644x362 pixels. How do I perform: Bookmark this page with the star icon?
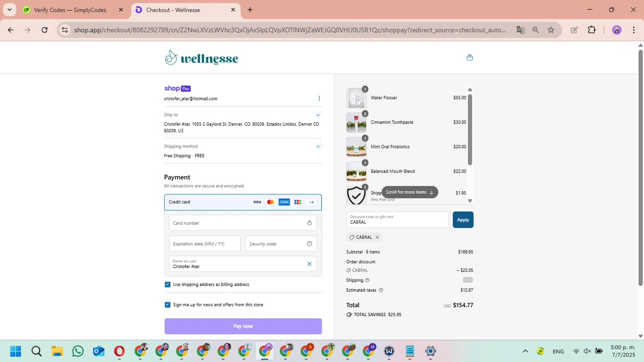tap(551, 30)
